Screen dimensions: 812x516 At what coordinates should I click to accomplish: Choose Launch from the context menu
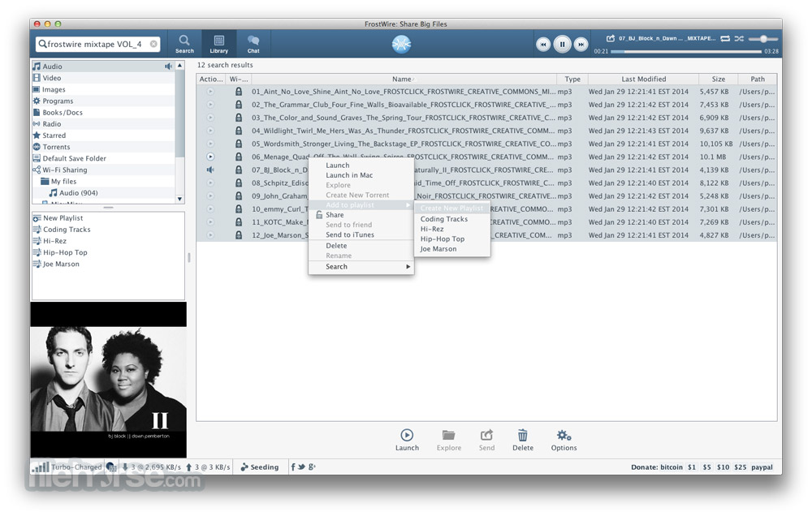pyautogui.click(x=361, y=165)
